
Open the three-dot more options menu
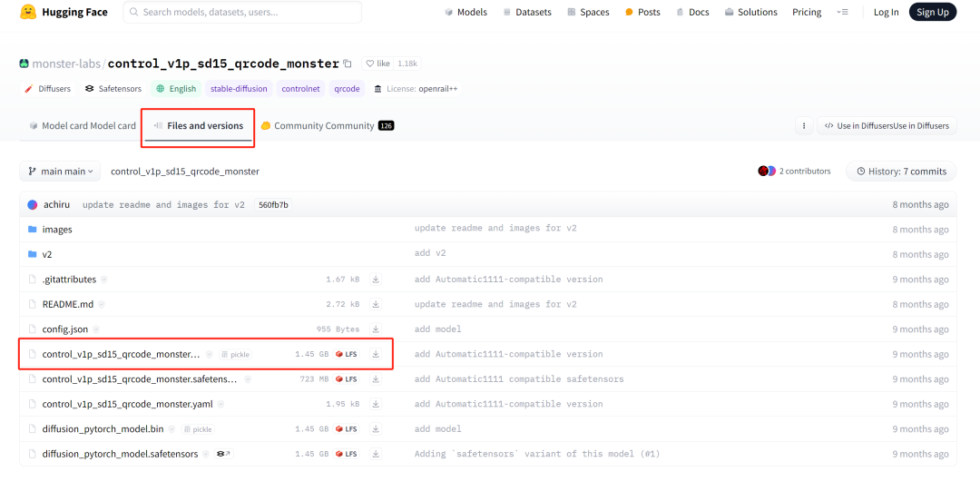pos(804,126)
